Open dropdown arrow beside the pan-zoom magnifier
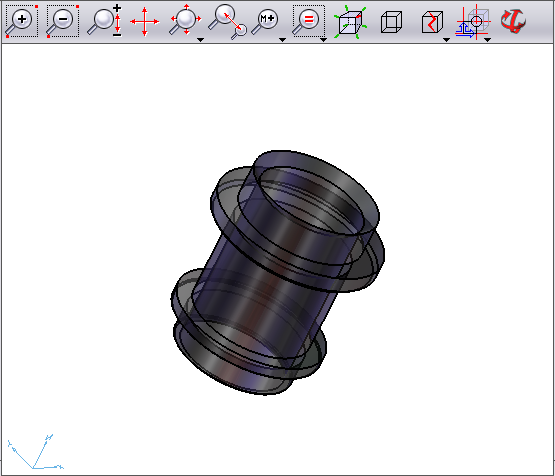This screenshot has height=476, width=555. coord(200,40)
